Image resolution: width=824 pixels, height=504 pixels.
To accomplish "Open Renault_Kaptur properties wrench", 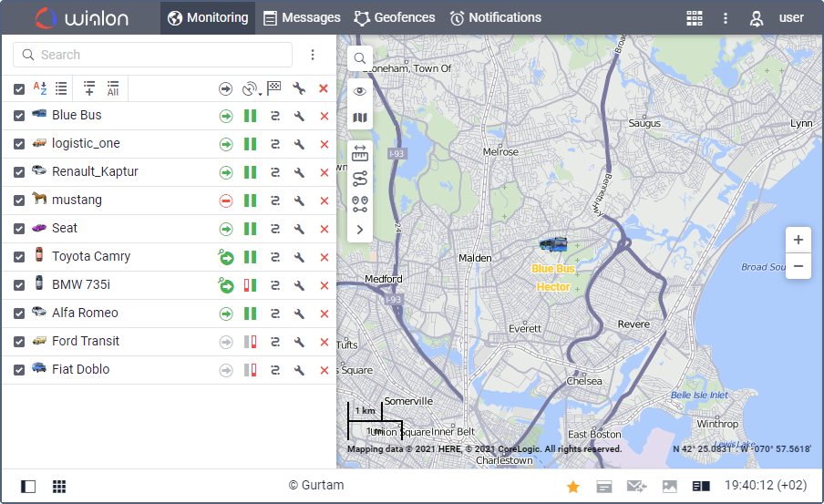I will [x=300, y=172].
